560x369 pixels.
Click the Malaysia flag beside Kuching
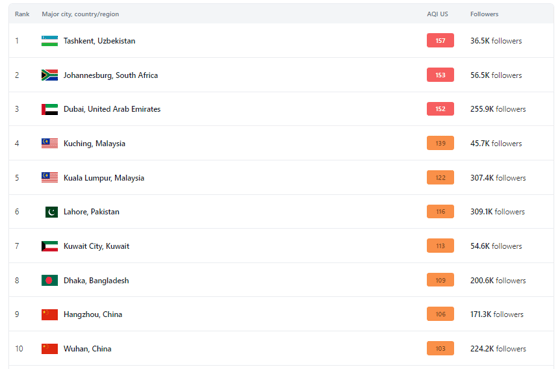tap(50, 143)
